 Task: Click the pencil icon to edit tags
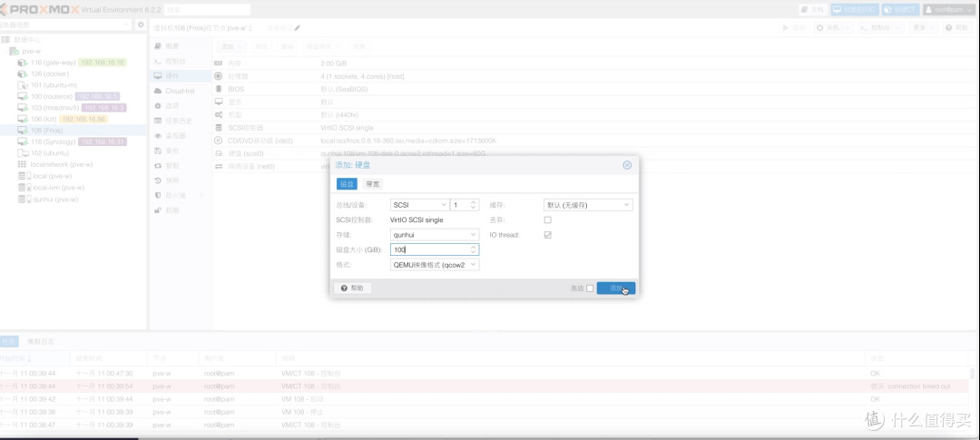click(x=298, y=28)
